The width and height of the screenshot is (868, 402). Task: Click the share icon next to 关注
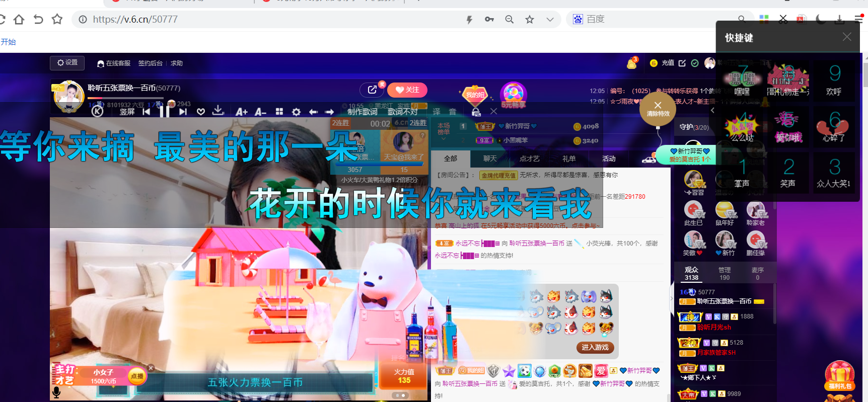372,90
